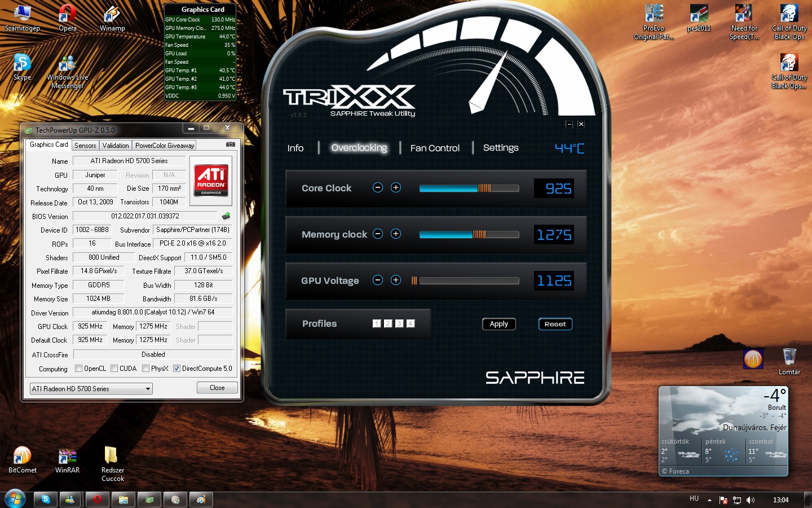Click the Close button in GPU-Z
The width and height of the screenshot is (812, 508).
point(217,388)
